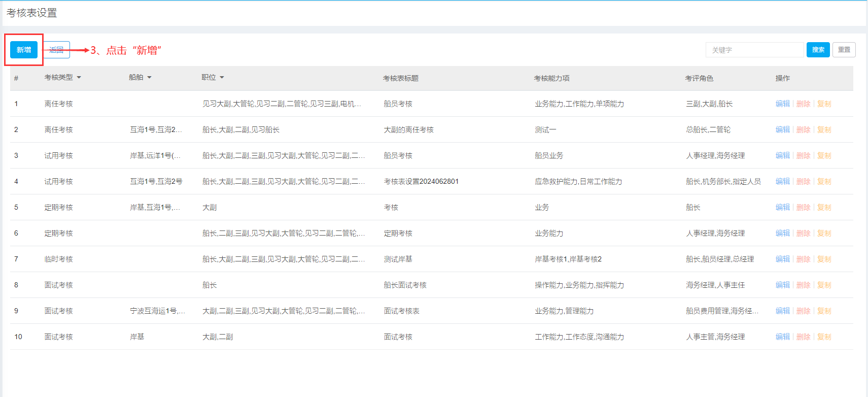Image resolution: width=868 pixels, height=397 pixels.
Task: Delete the 面试考核表 row
Action: pos(803,311)
